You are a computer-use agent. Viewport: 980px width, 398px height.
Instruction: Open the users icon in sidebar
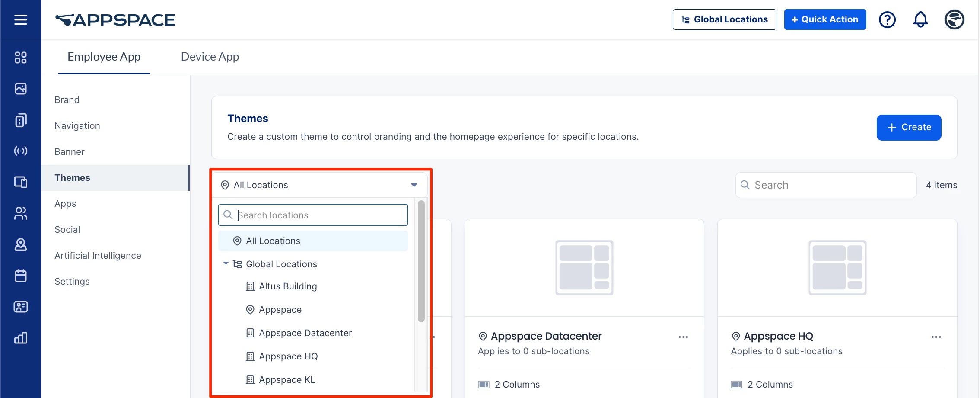[x=21, y=213]
